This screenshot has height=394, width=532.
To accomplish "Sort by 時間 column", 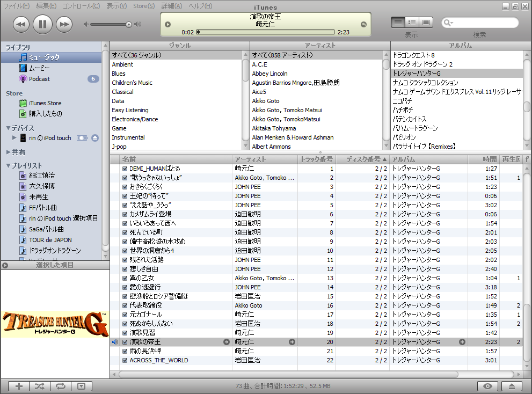I will 484,159.
